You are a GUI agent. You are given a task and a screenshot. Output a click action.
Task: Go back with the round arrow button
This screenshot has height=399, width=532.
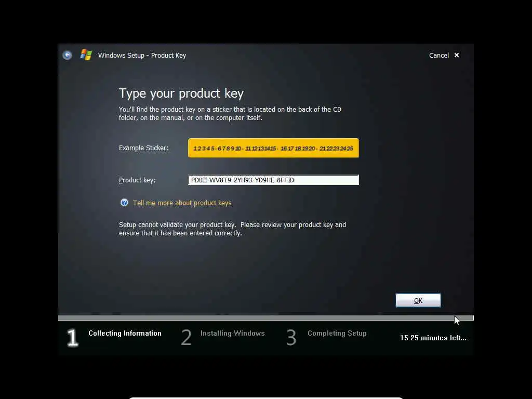coord(67,55)
